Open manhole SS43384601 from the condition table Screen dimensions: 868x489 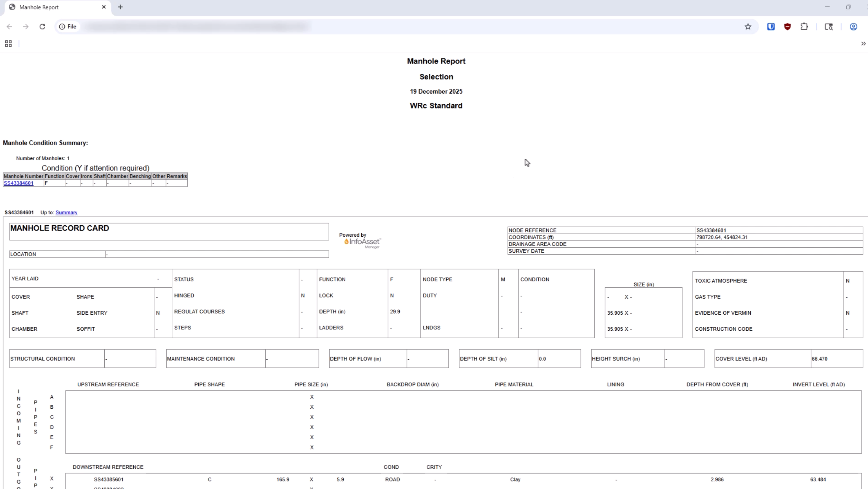pos(18,183)
